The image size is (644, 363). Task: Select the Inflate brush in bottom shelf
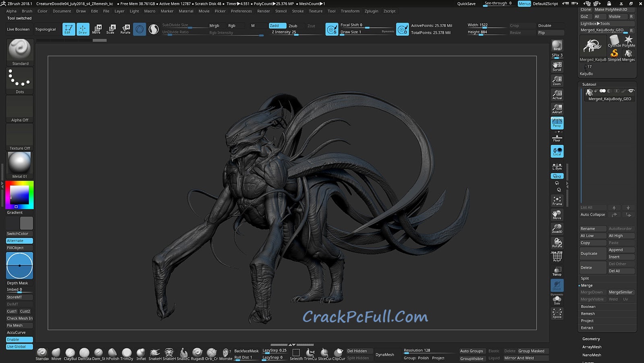click(141, 353)
